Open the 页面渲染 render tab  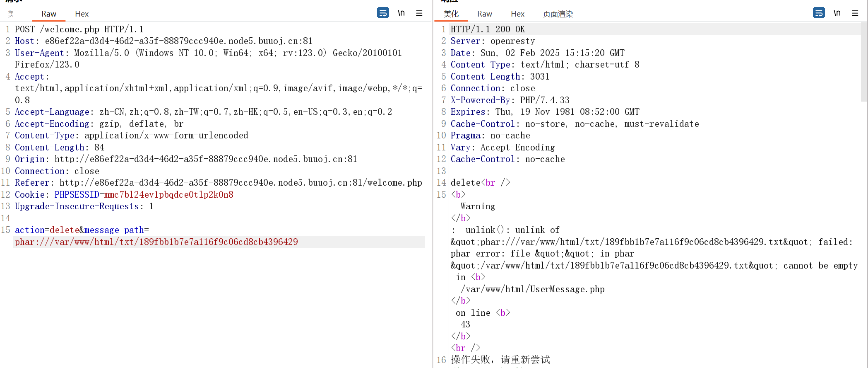click(558, 14)
